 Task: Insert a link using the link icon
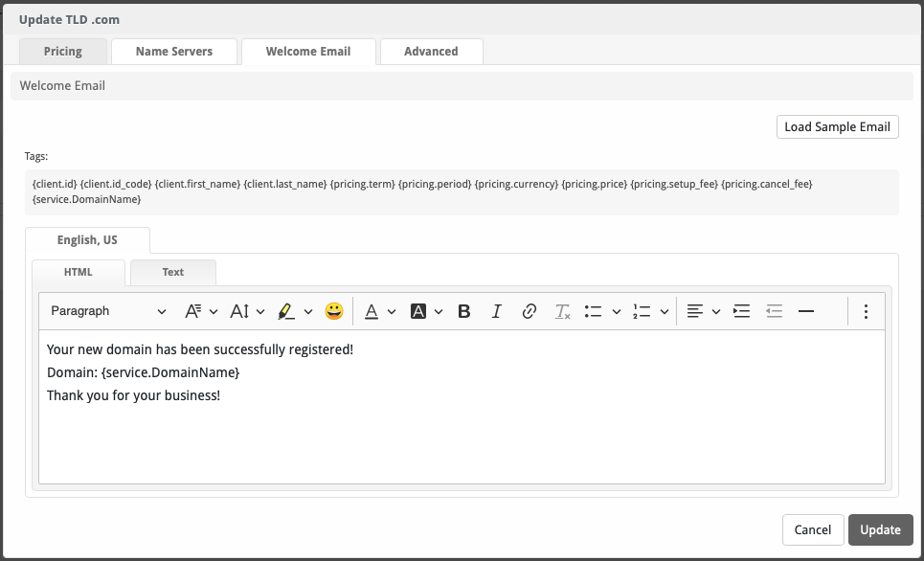[529, 311]
